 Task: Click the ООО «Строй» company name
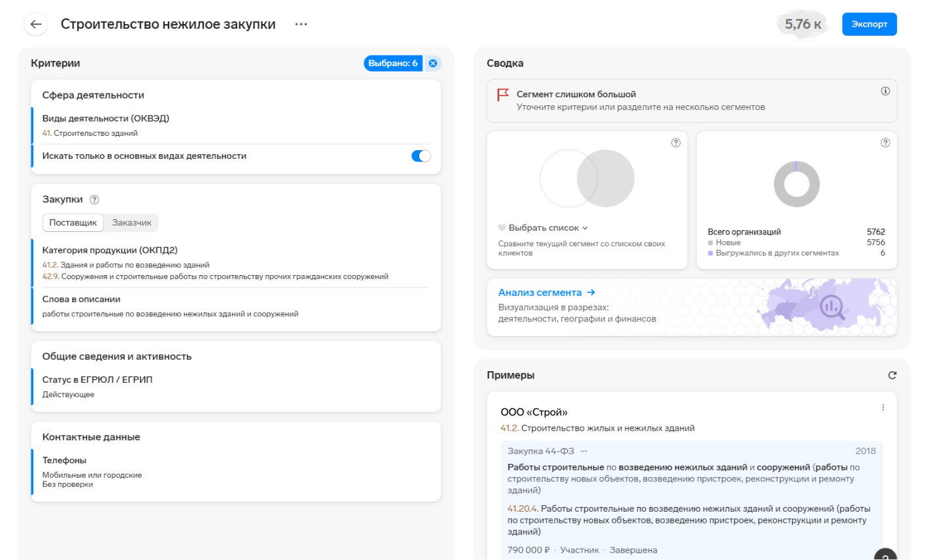pos(534,412)
